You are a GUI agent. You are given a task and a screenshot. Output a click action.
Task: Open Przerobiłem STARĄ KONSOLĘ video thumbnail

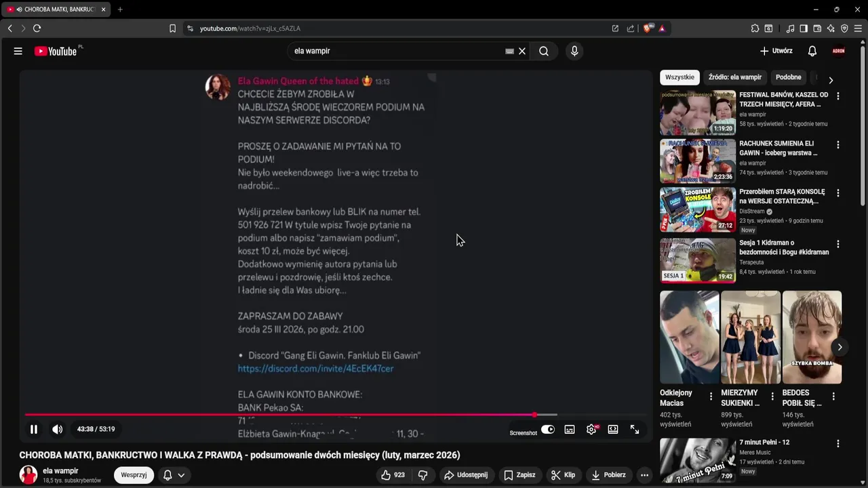coord(698,209)
